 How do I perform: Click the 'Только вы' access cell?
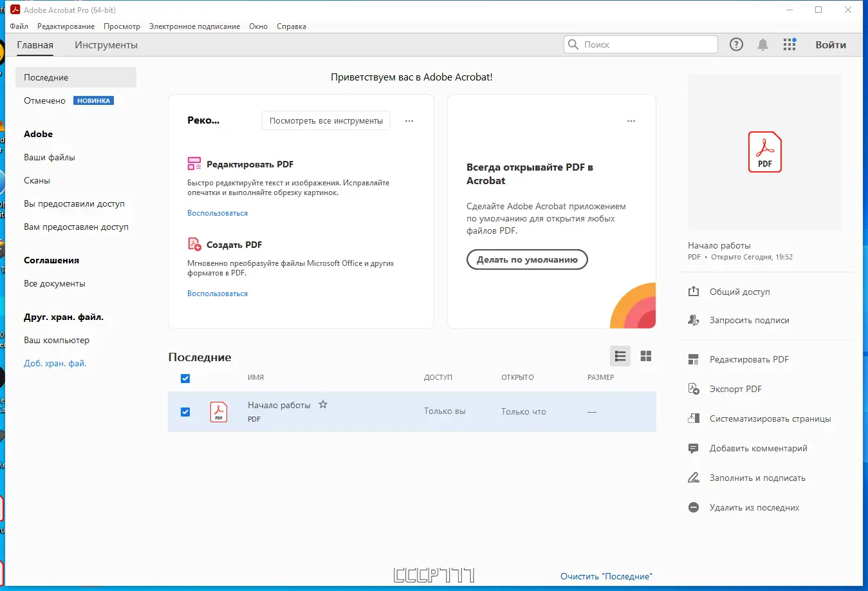445,411
